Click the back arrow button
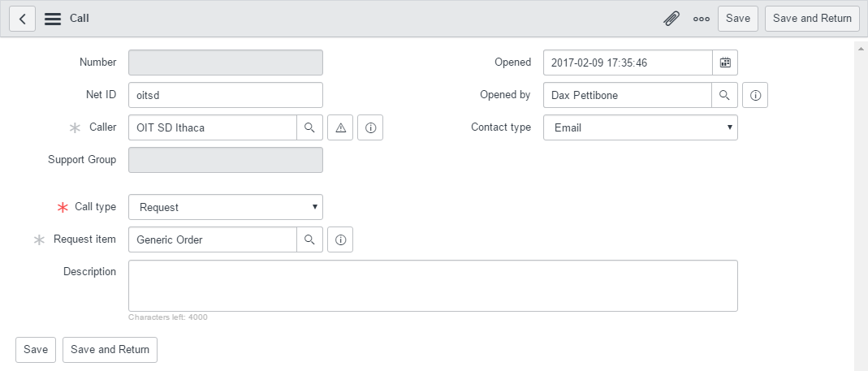868x371 pixels. coord(23,19)
